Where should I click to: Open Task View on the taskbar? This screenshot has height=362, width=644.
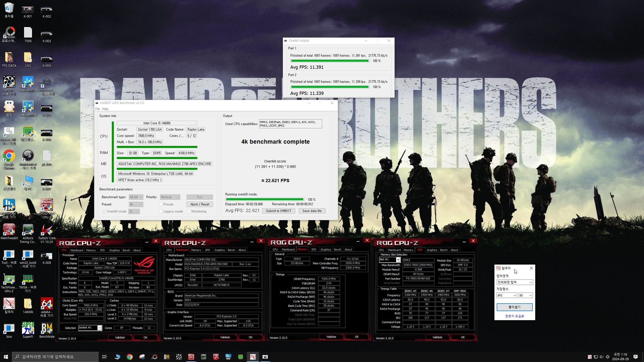(104, 357)
